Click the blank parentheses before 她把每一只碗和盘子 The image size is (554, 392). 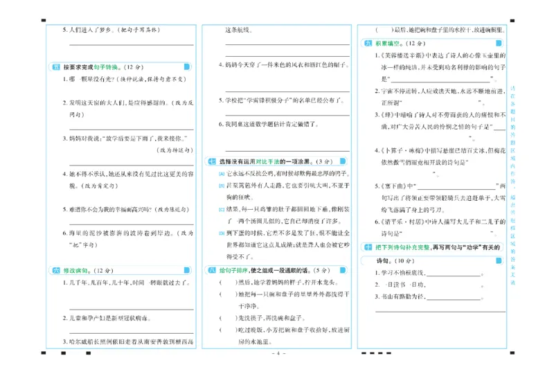[x=229, y=294]
